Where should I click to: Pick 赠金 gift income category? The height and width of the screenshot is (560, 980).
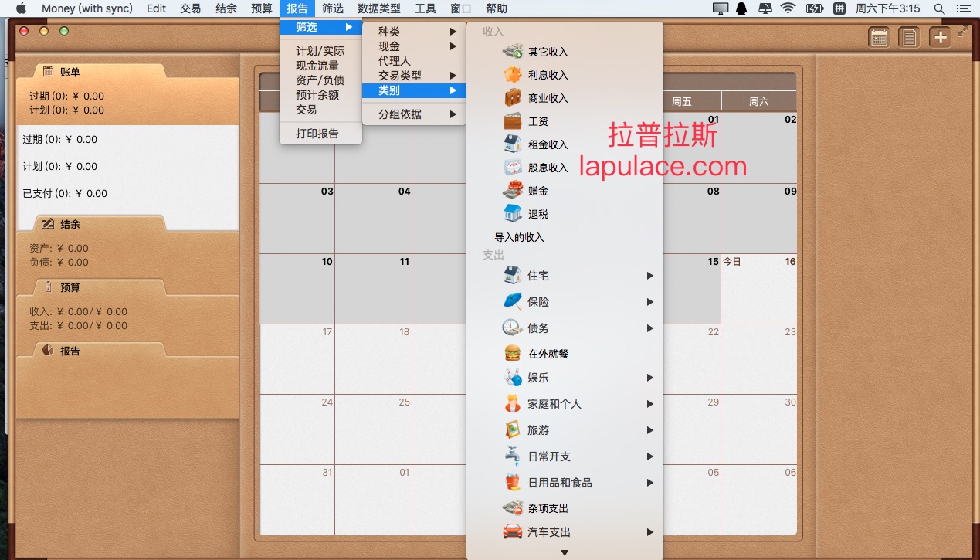pyautogui.click(x=538, y=191)
